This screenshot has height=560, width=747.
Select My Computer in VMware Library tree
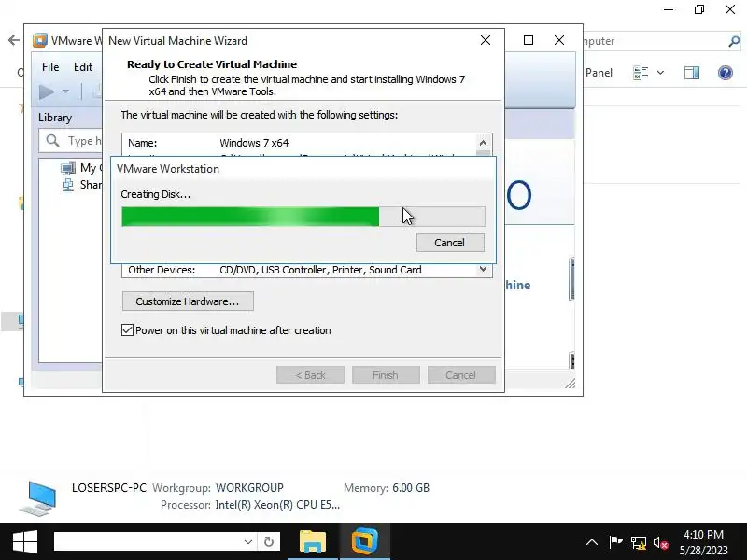tap(81, 168)
